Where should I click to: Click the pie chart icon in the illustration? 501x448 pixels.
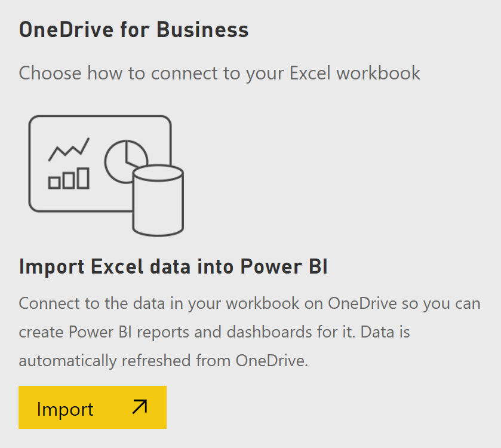tap(126, 162)
